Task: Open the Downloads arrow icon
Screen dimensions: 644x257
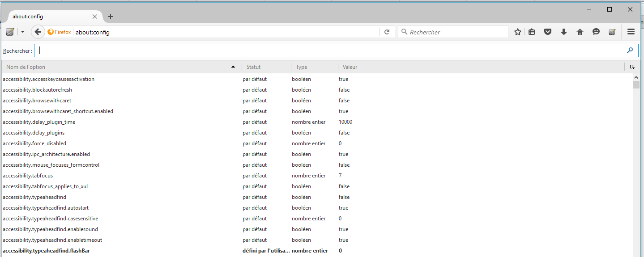Action: point(564,32)
